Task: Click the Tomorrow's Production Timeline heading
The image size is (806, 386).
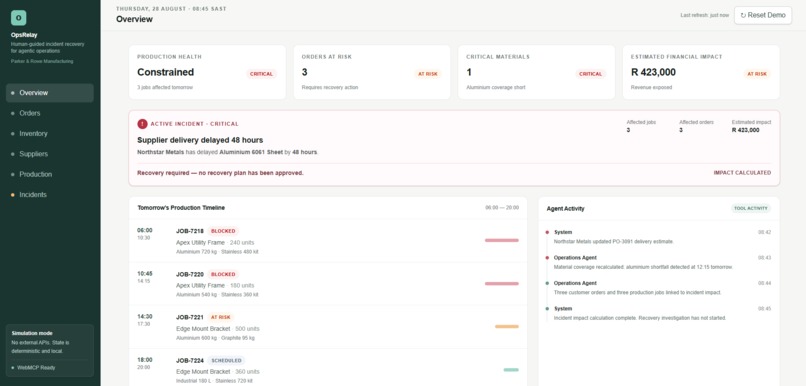Action: [181, 208]
